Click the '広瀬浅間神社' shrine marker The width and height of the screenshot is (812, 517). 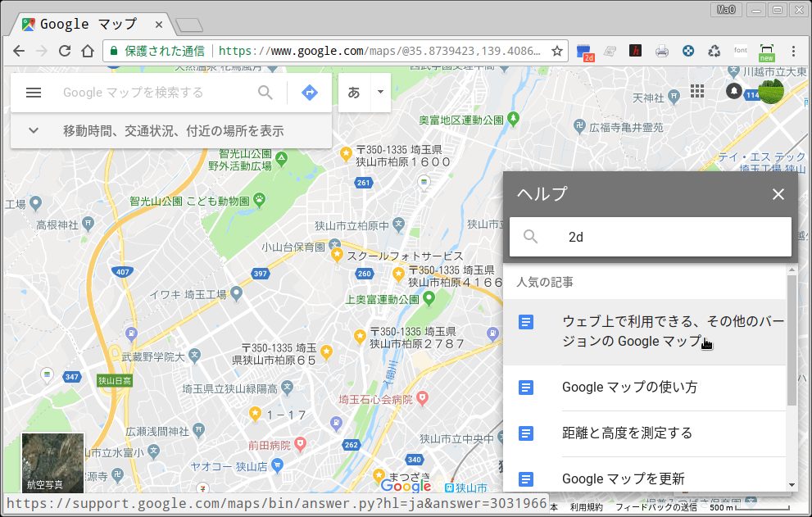[198, 430]
